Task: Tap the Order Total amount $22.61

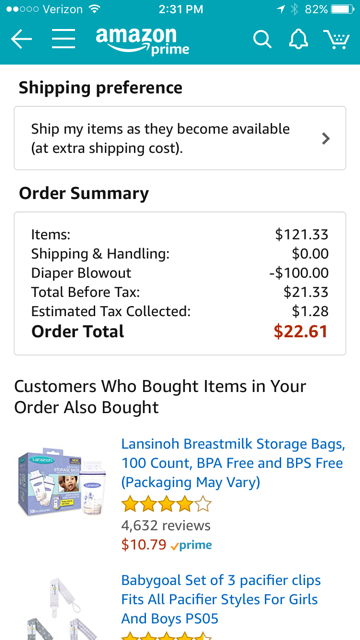Action: click(300, 331)
